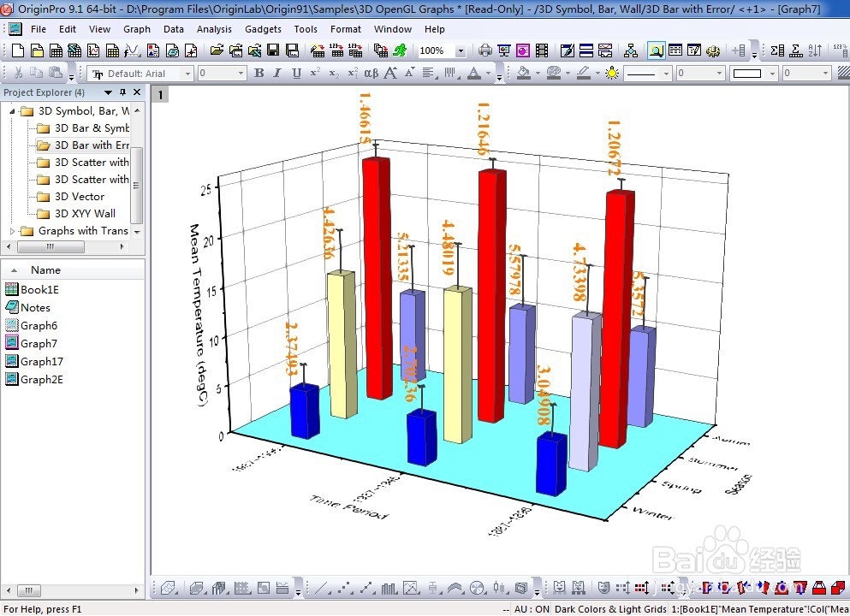Viewport: 850px width, 616px height.
Task: Click the layer 1 button on graph
Action: [x=160, y=95]
